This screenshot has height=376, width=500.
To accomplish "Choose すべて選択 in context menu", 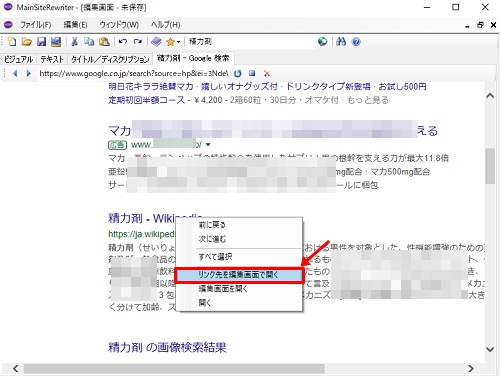I will coord(239,257).
